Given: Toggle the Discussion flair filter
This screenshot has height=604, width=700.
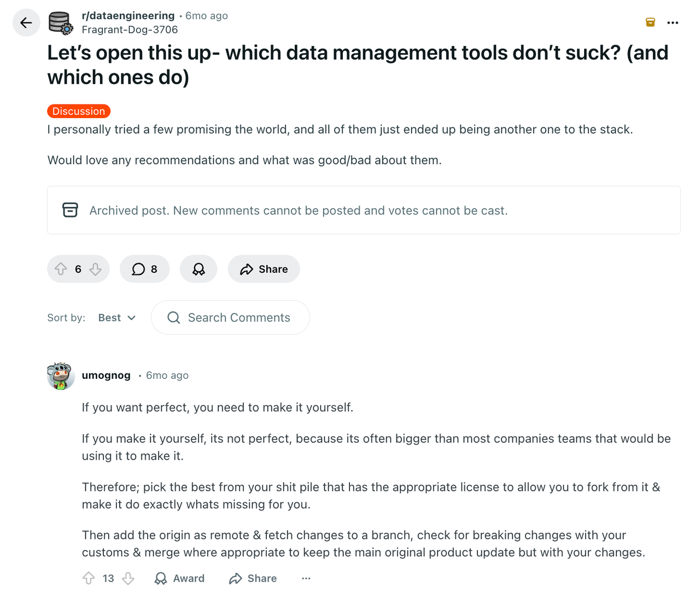Looking at the screenshot, I should (79, 111).
